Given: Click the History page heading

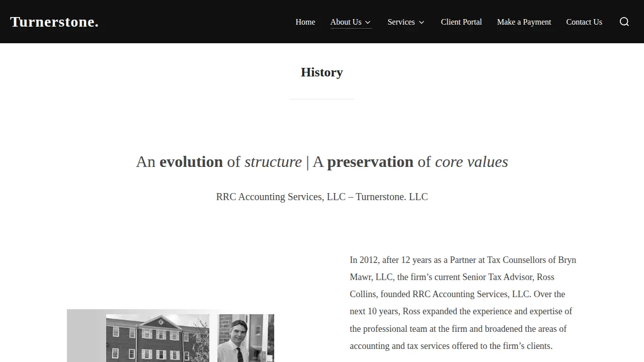Looking at the screenshot, I should pyautogui.click(x=322, y=72).
